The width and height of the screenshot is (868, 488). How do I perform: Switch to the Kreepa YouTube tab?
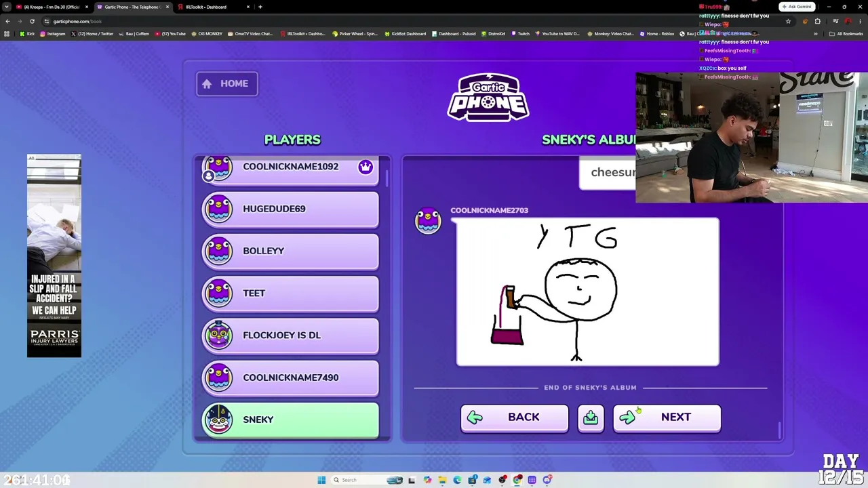[x=52, y=7]
